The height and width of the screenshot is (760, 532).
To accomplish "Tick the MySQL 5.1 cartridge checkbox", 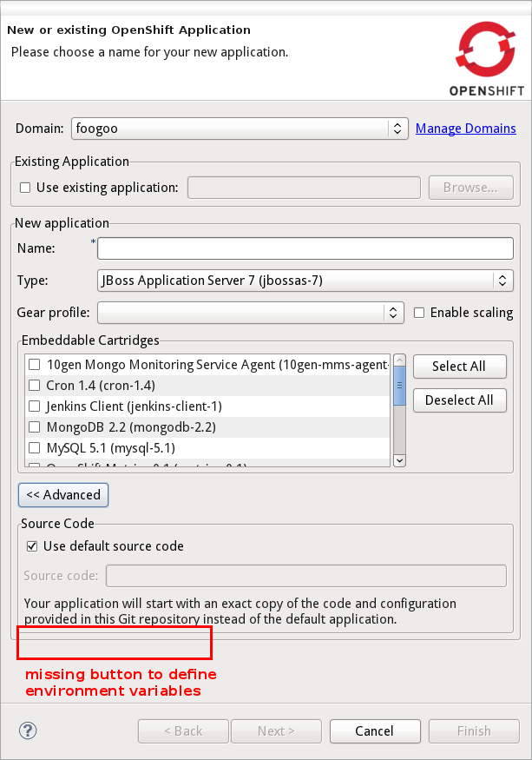I will click(35, 447).
